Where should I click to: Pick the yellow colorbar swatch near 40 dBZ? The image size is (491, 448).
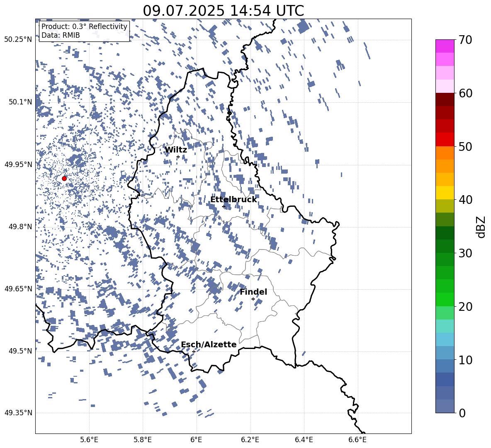click(445, 193)
